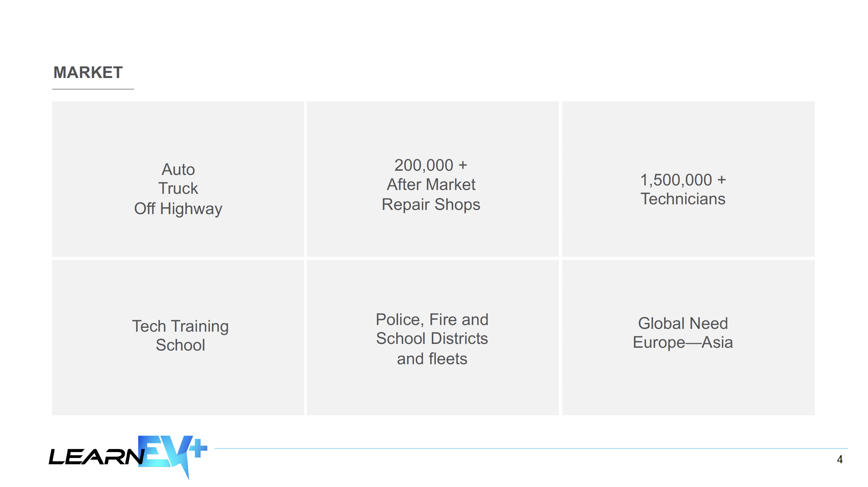The width and height of the screenshot is (868, 487).
Task: Click the "and fleets" text line
Action: coord(432,359)
